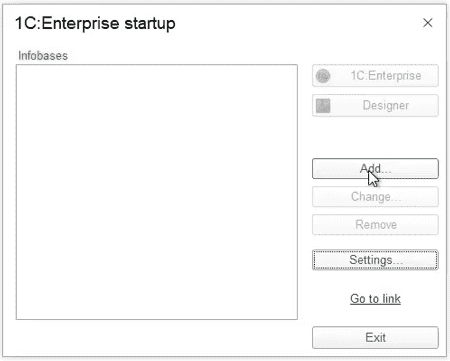Click inside the empty Infobases list
This screenshot has height=361, width=450.
coord(157,192)
